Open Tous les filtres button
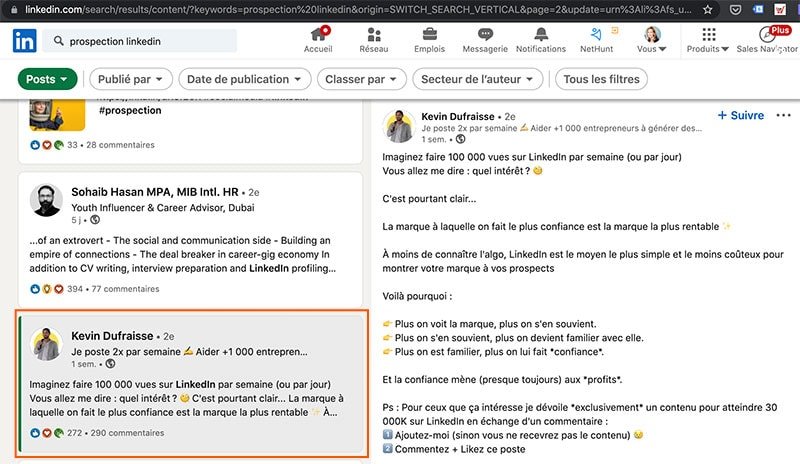 602,79
